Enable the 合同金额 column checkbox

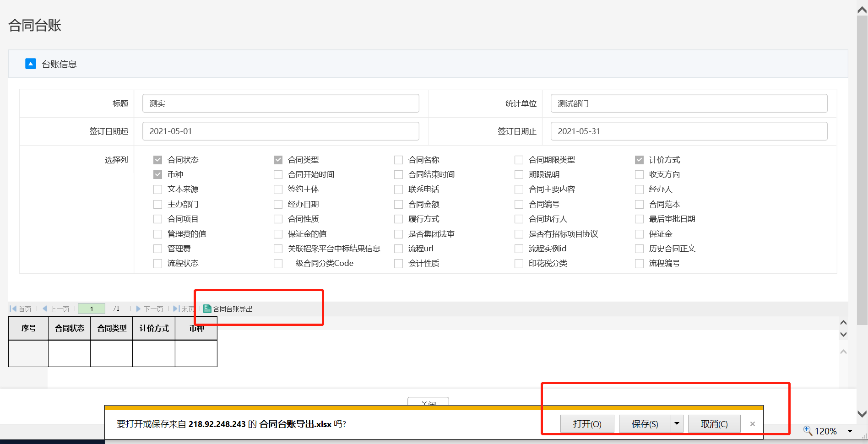click(399, 204)
